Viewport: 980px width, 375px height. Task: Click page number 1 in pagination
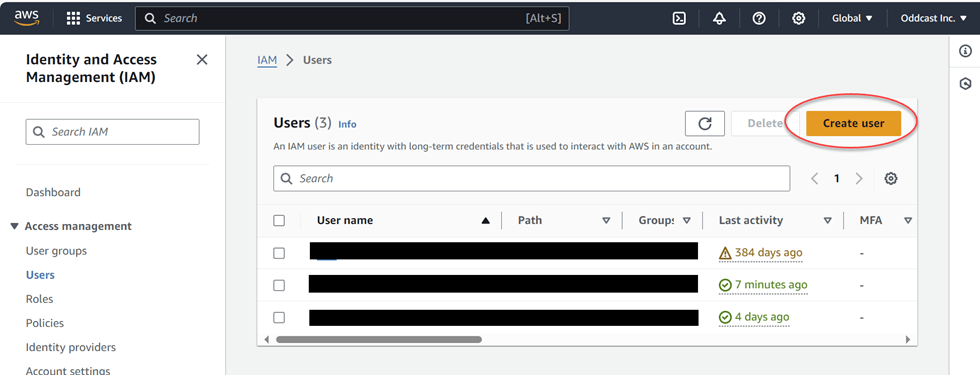836,179
